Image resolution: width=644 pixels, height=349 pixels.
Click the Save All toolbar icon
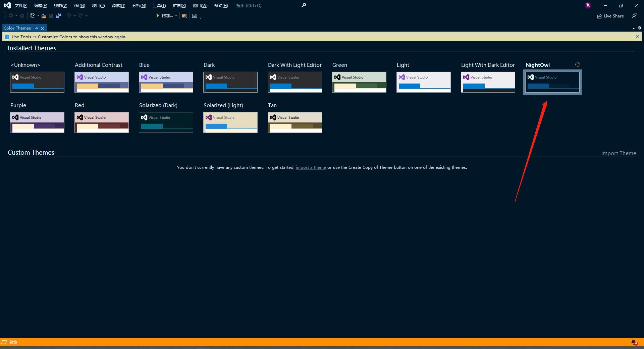click(x=59, y=16)
